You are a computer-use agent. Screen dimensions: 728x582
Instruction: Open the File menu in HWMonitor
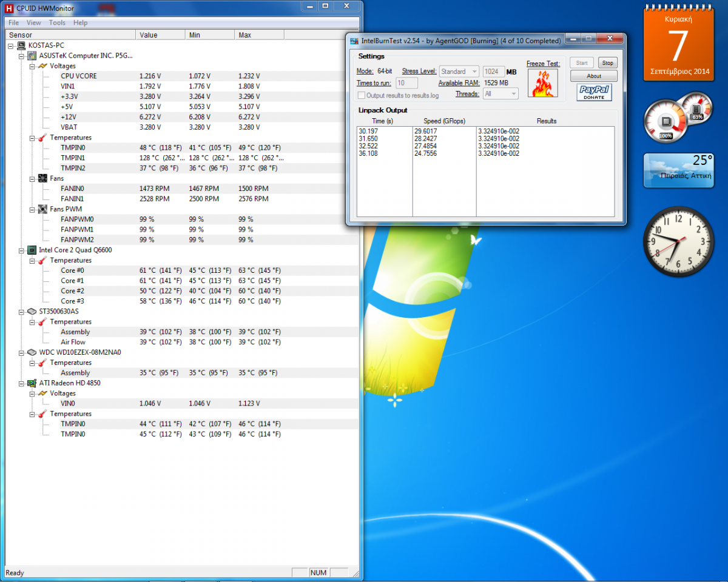[x=13, y=22]
